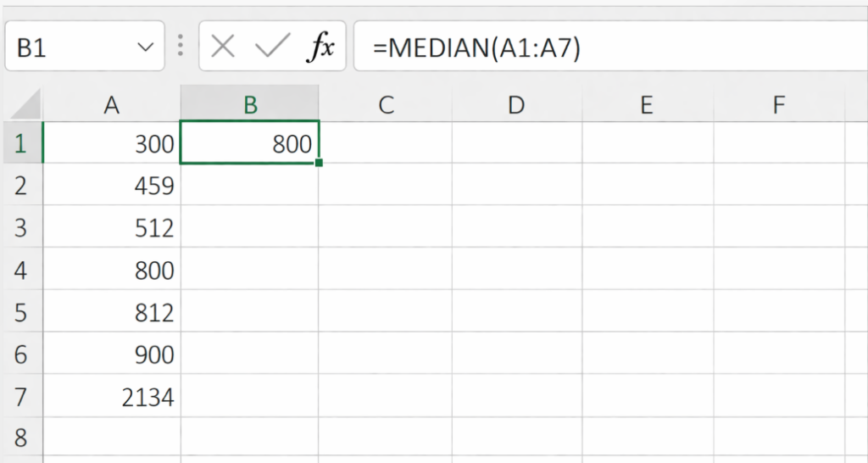868x463 pixels.
Task: Select column D header
Action: tap(516, 105)
